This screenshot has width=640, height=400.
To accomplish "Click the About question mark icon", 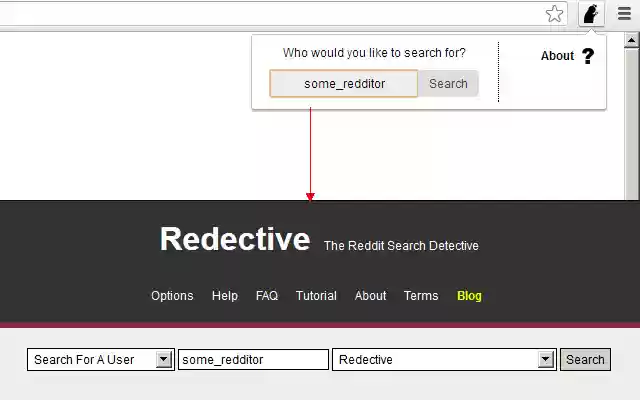I will (x=588, y=56).
